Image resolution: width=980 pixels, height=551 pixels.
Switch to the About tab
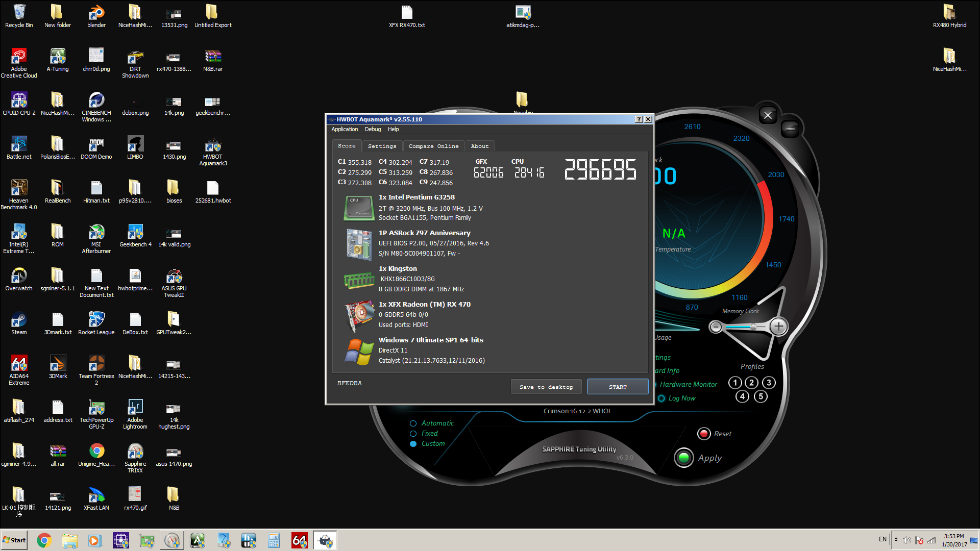479,146
